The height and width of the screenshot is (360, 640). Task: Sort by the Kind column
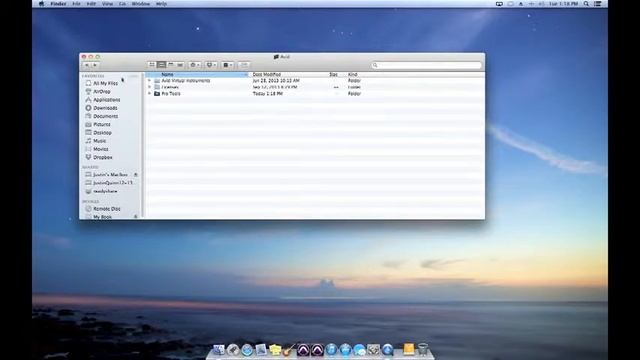353,75
